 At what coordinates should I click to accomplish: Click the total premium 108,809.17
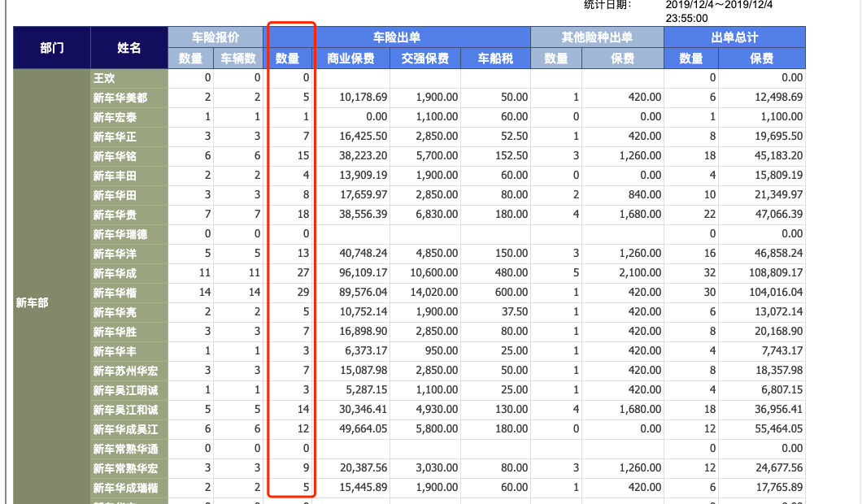click(x=776, y=272)
